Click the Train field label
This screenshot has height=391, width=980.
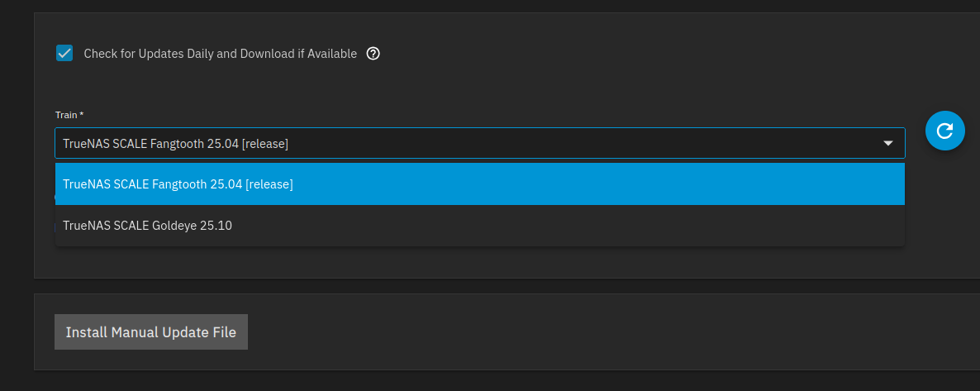69,114
